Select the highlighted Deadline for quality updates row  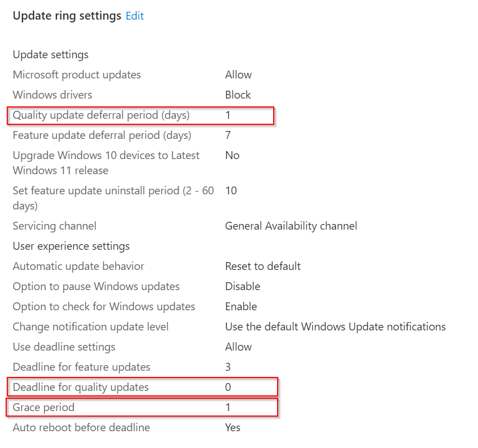81,387
